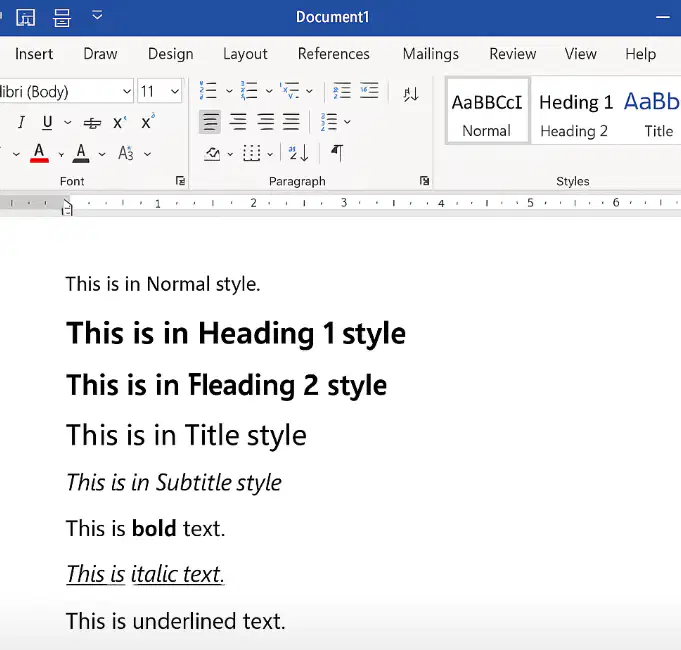Click the Shading paint bucket icon
This screenshot has height=650, width=681.
(212, 153)
